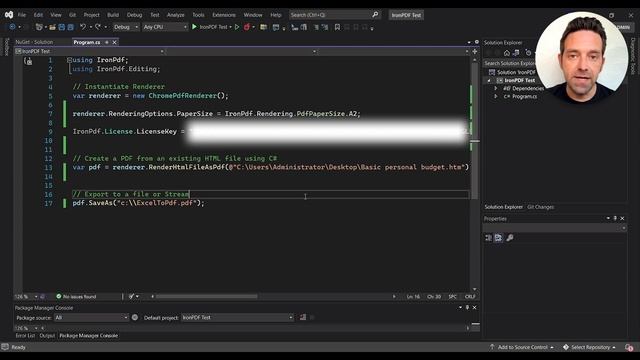Click in Search Solution Explorer field
This screenshot has width=640, height=360.
510,63
